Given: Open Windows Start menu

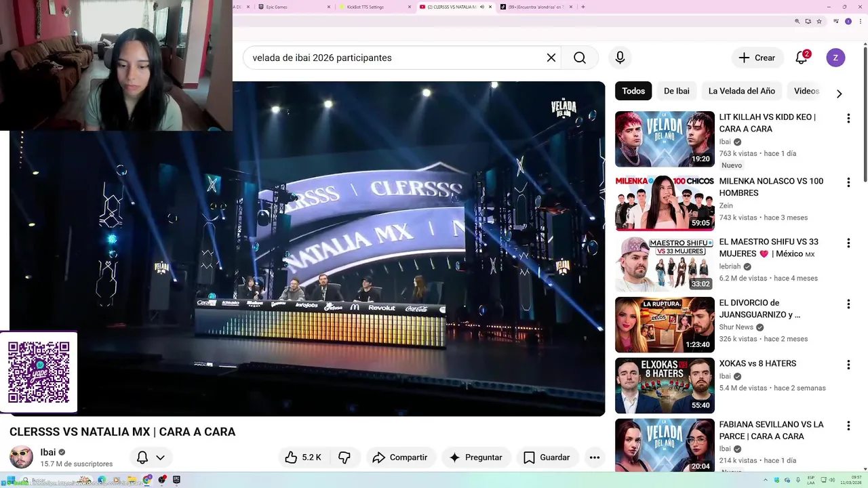Looking at the screenshot, I should pyautogui.click(x=11, y=480).
